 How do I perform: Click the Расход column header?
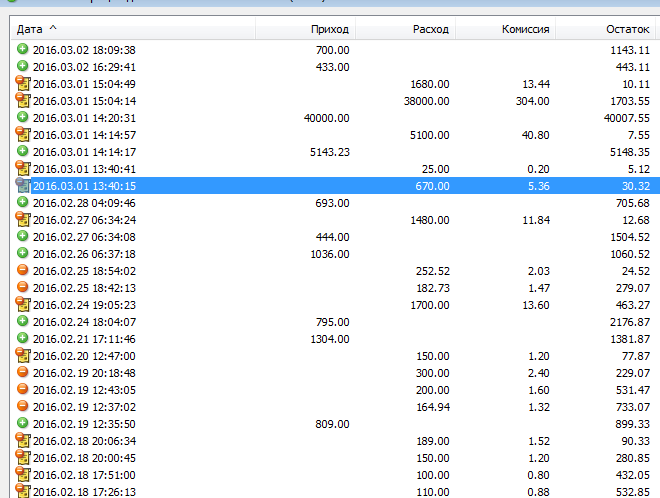click(x=430, y=29)
